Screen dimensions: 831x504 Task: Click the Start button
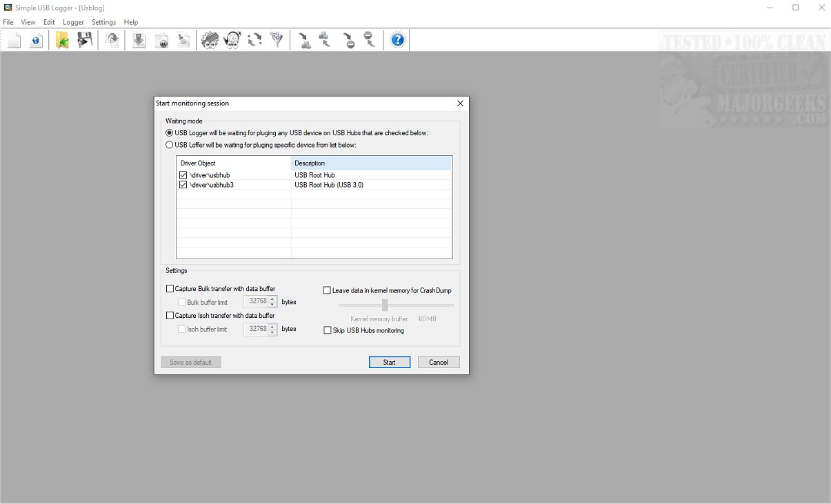(390, 362)
